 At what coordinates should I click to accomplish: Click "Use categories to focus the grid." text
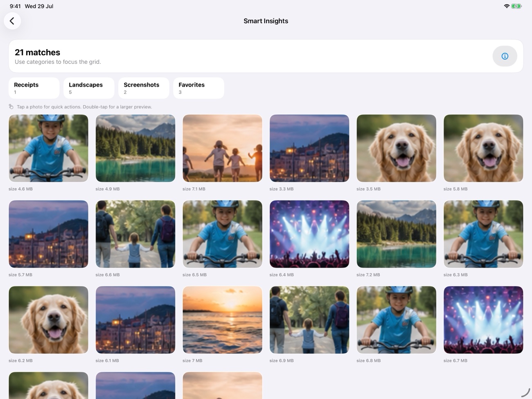58,62
